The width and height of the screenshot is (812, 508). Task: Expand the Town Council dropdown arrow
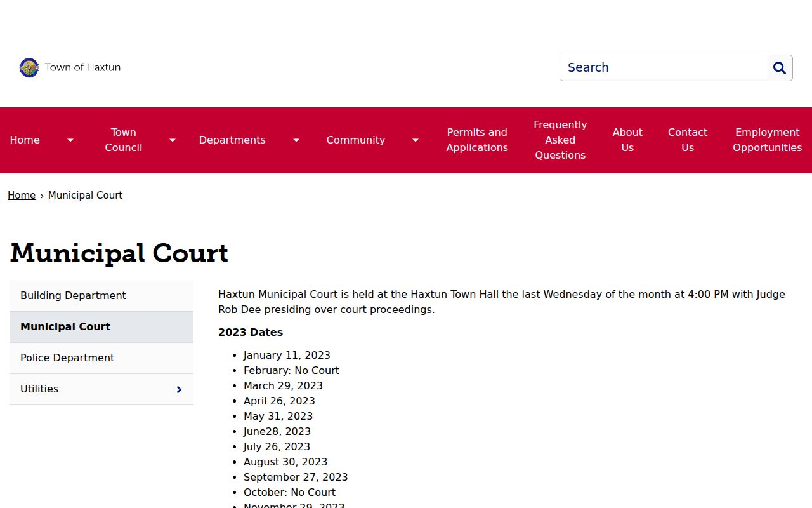(173, 140)
